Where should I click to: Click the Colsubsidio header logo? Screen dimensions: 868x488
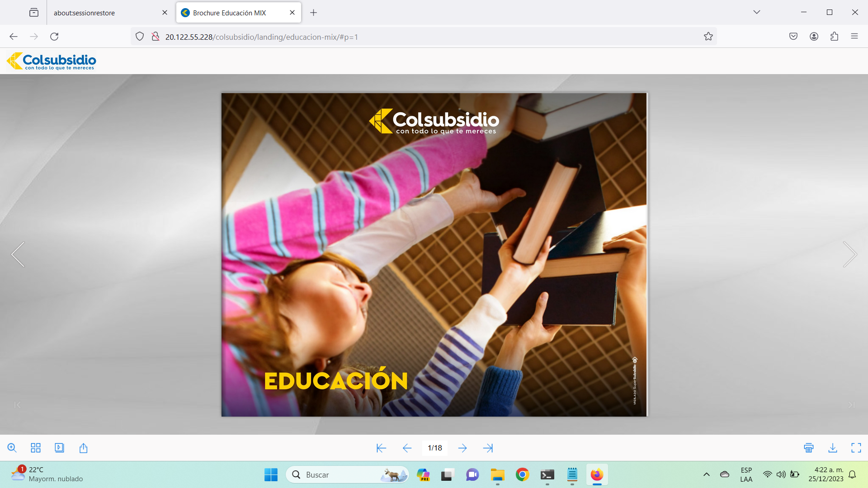(52, 61)
